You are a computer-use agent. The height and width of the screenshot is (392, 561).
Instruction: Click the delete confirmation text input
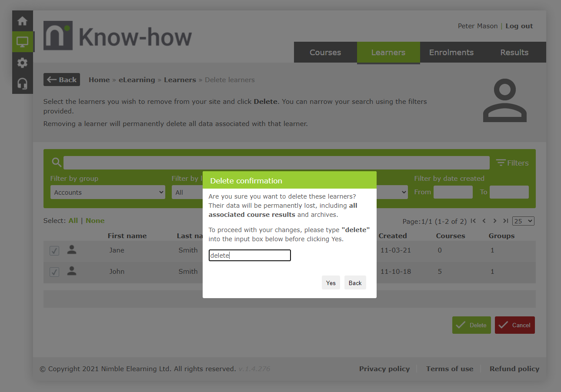tap(250, 256)
